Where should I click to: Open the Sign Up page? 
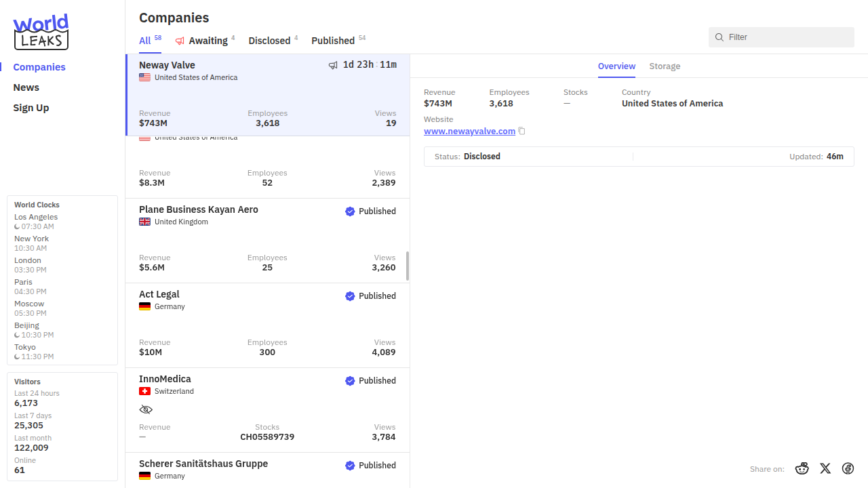[31, 108]
